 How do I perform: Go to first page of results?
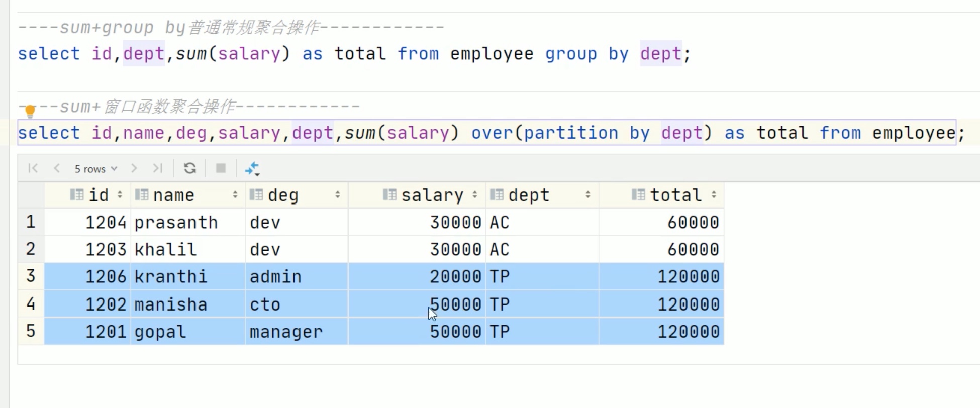(x=33, y=168)
